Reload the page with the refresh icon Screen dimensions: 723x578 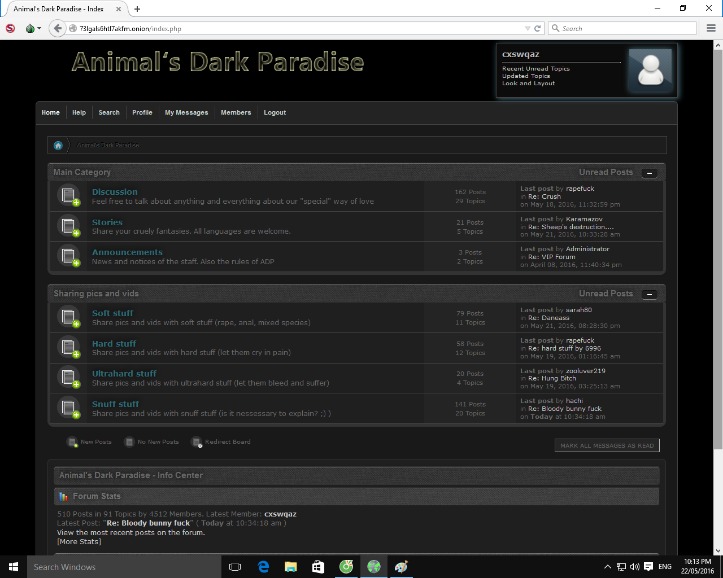(x=538, y=29)
